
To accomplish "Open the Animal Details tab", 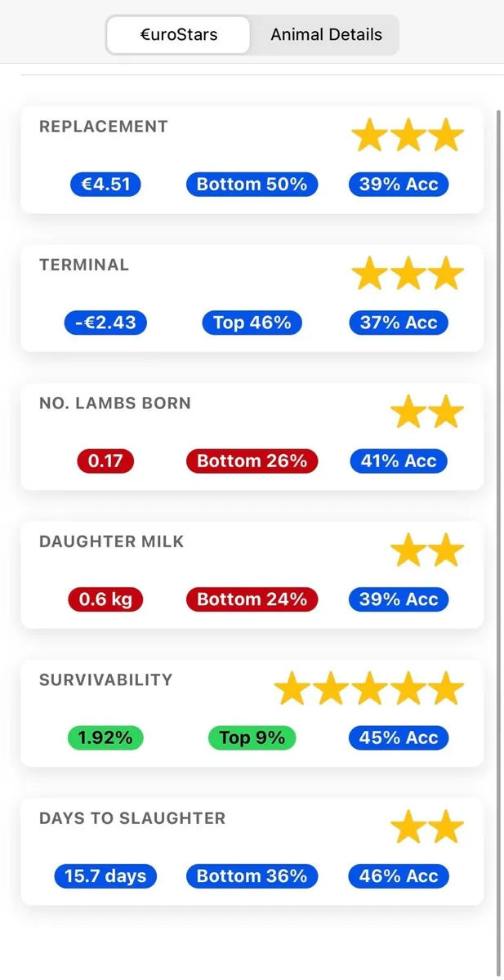I will [326, 35].
